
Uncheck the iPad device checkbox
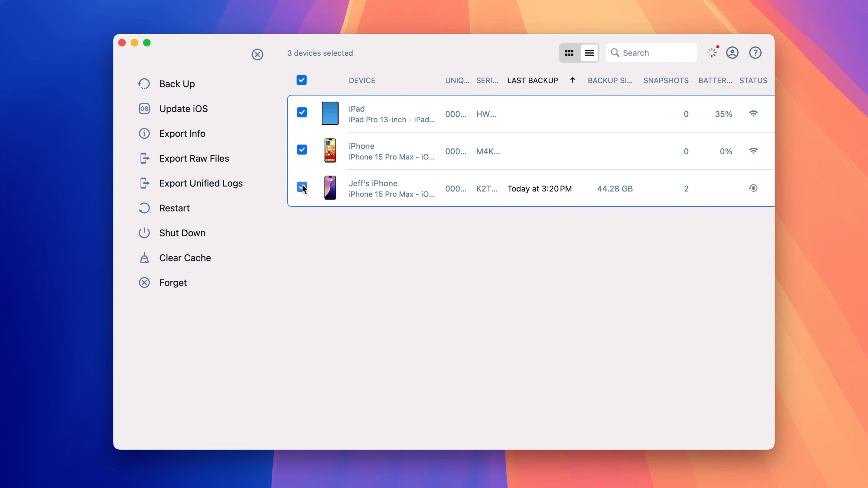(x=302, y=113)
